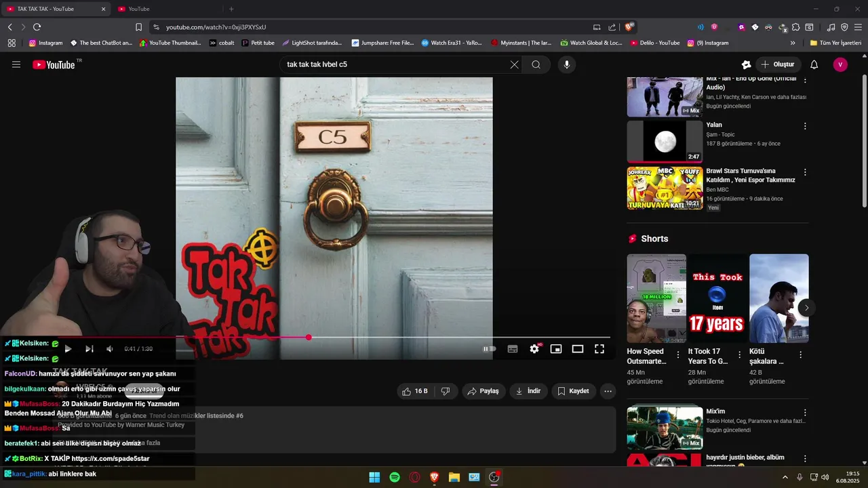Open File Explorer from taskbar
The height and width of the screenshot is (488, 868).
pos(454,477)
